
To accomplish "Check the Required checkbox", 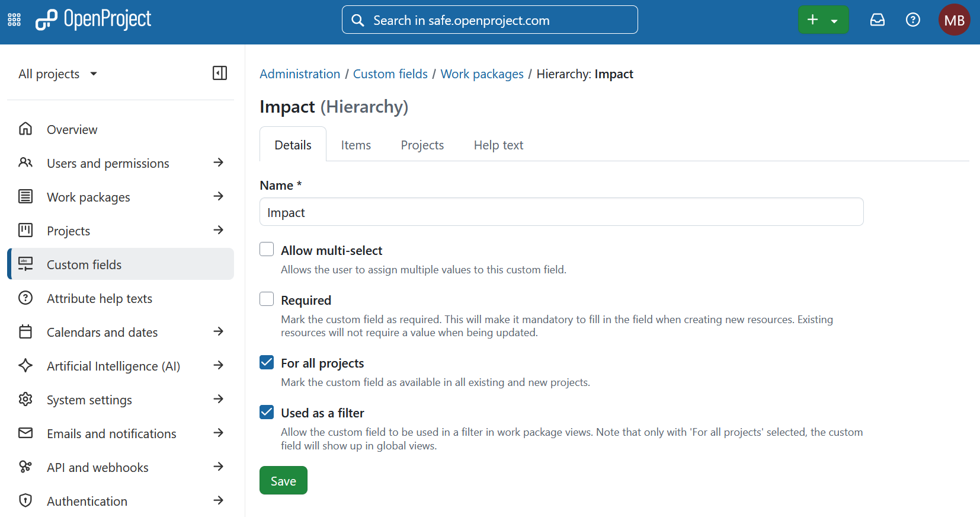I will 267,299.
